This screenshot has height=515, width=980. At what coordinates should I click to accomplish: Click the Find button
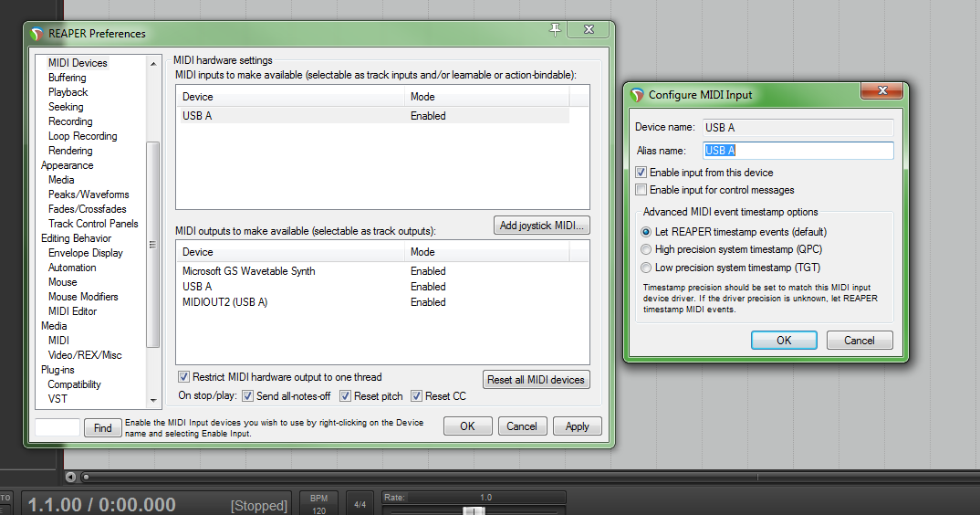click(102, 428)
